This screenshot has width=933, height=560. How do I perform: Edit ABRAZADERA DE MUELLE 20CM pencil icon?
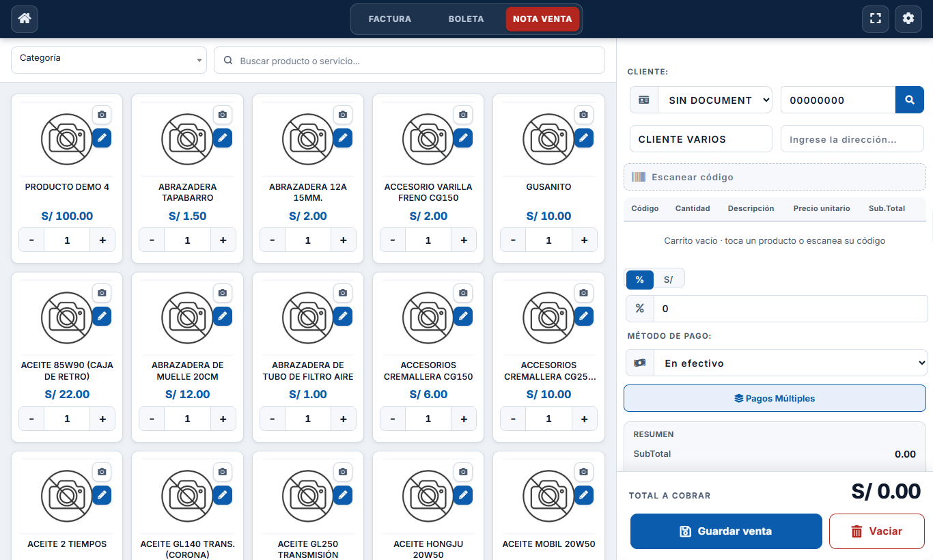(223, 316)
